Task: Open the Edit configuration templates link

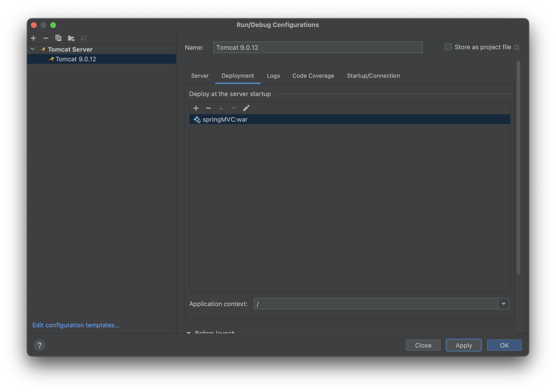Action: (x=76, y=325)
